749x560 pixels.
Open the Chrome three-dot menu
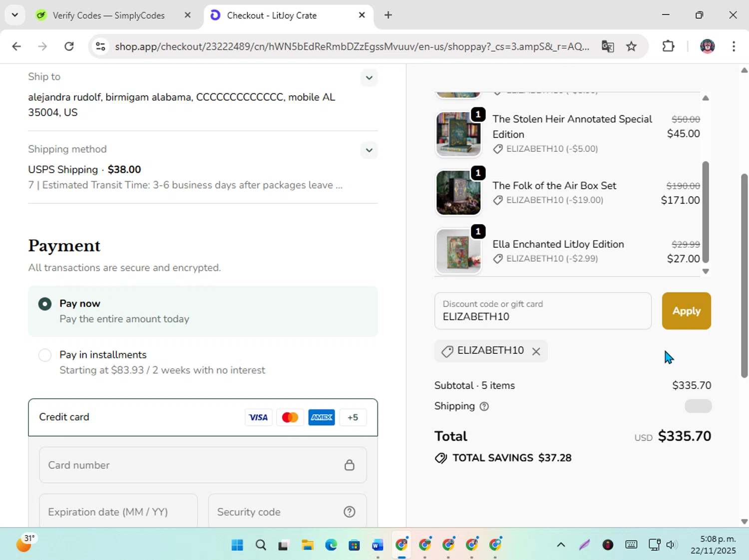[x=734, y=46]
